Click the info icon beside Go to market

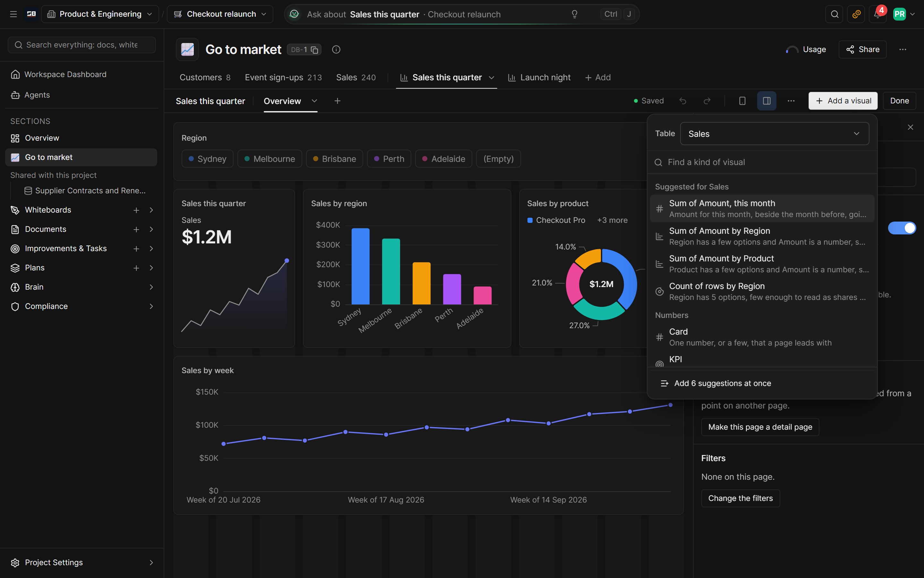point(336,49)
